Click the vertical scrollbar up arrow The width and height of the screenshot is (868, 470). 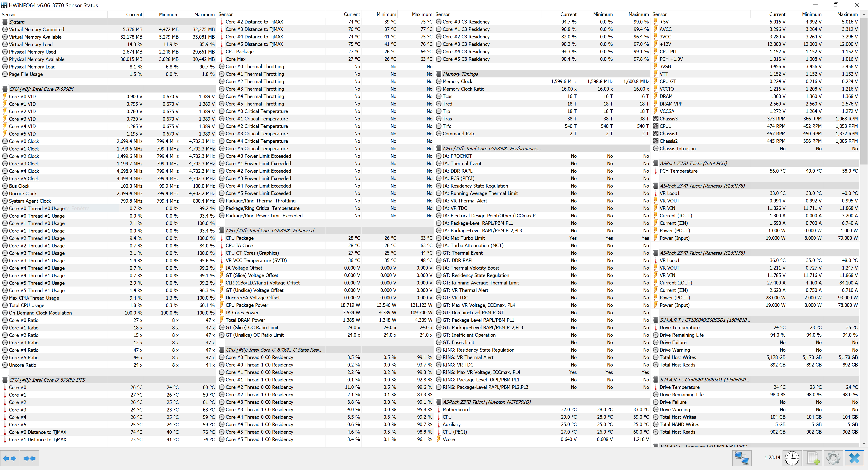864,15
